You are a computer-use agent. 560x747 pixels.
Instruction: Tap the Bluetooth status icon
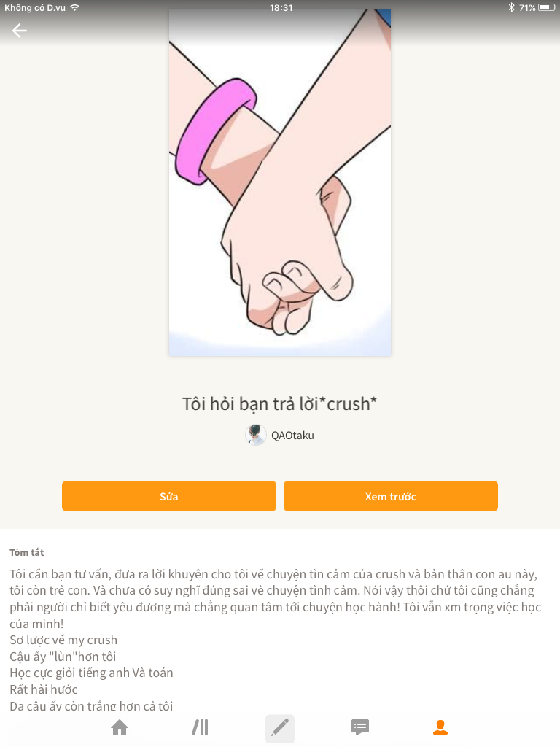(511, 7)
